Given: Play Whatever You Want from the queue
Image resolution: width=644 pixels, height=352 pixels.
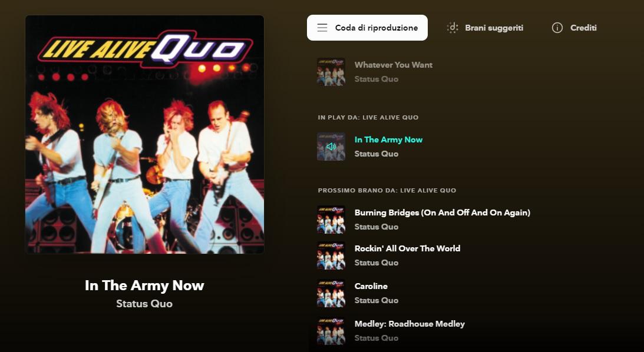Looking at the screenshot, I should tap(394, 65).
